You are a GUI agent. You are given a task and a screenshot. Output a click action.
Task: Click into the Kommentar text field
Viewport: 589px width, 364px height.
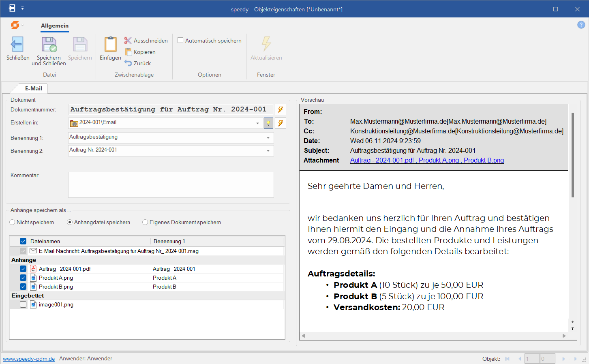coord(171,184)
